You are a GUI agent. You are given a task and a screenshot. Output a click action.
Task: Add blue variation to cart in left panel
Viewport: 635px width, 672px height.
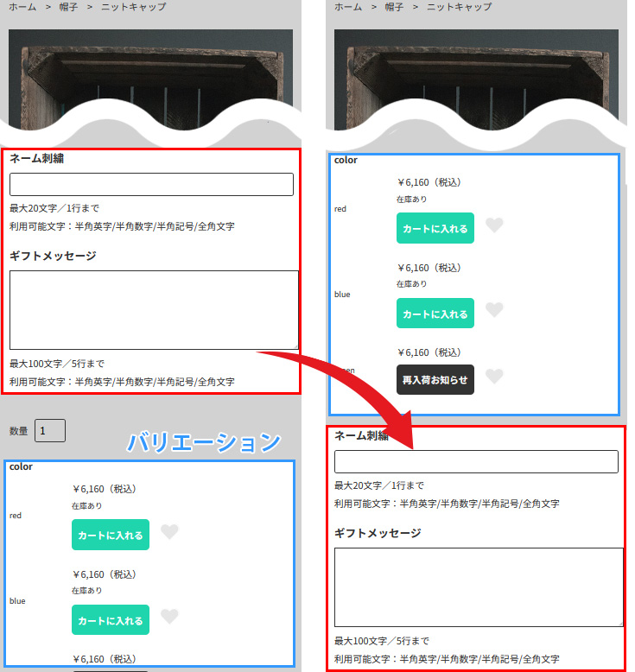tap(111, 619)
